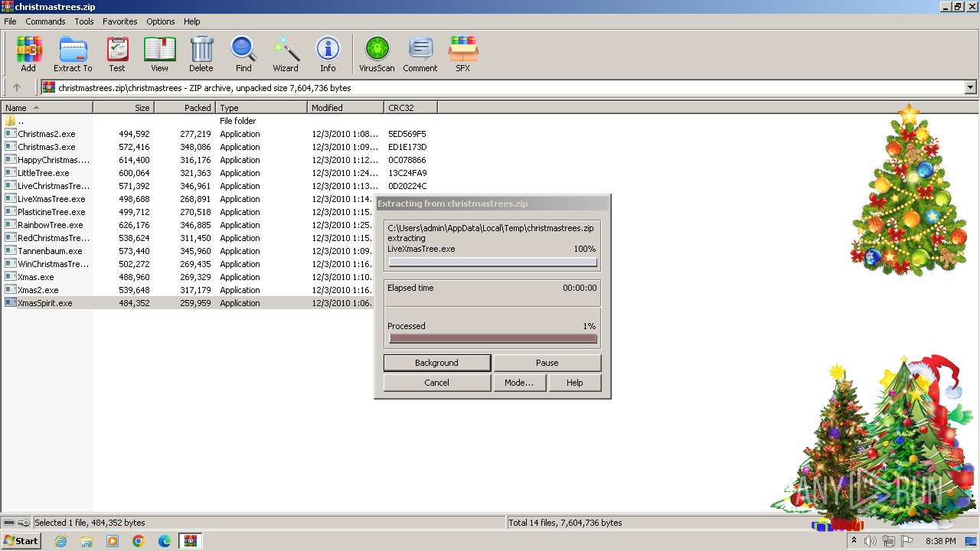Click the Show desktop tray icon

[971, 541]
